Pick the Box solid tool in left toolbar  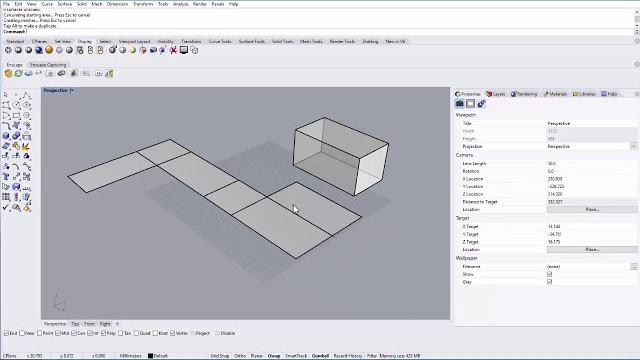(6, 136)
